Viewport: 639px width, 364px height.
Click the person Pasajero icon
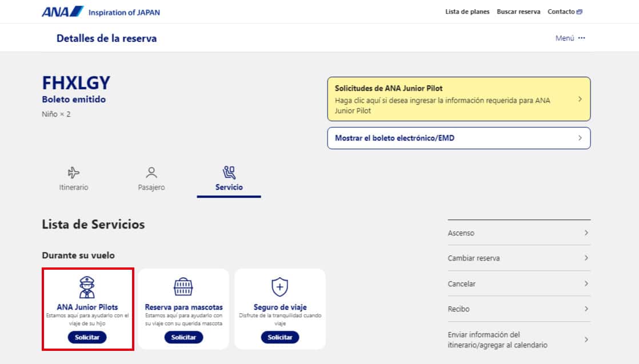pos(151,172)
